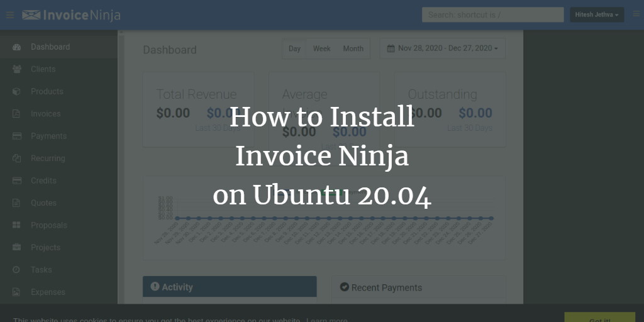The image size is (644, 322).
Task: Toggle the right-side hamburger menu icon
Action: coord(636,14)
